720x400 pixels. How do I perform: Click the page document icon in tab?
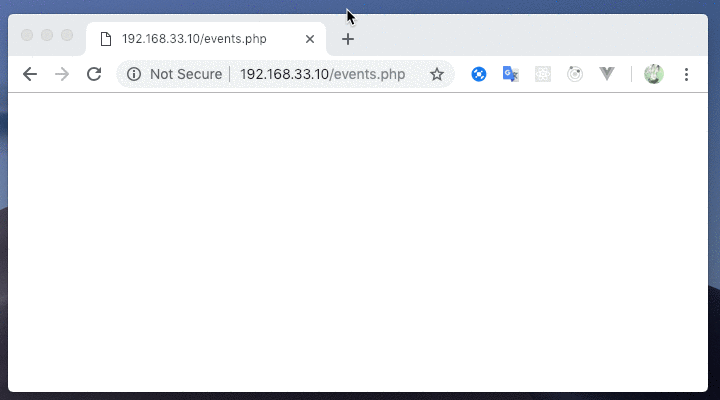point(106,39)
